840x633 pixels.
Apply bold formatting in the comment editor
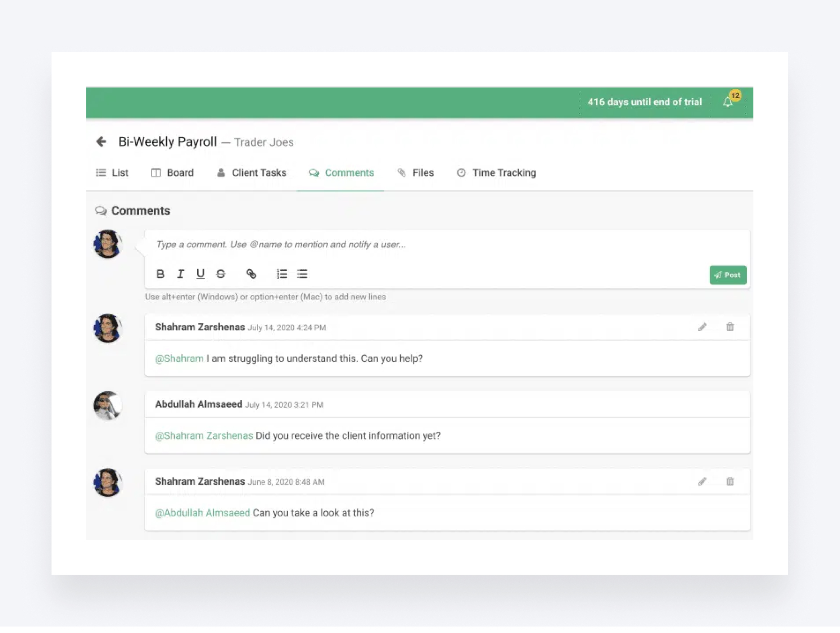(160, 274)
